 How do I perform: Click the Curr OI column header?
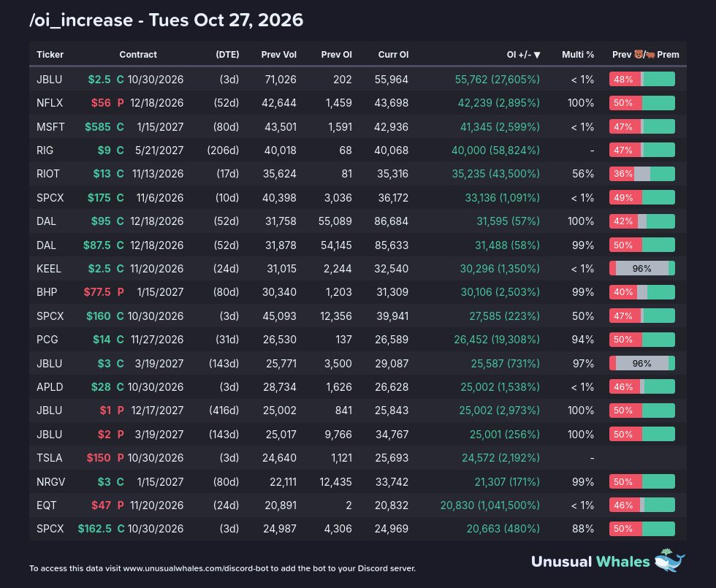coord(393,54)
